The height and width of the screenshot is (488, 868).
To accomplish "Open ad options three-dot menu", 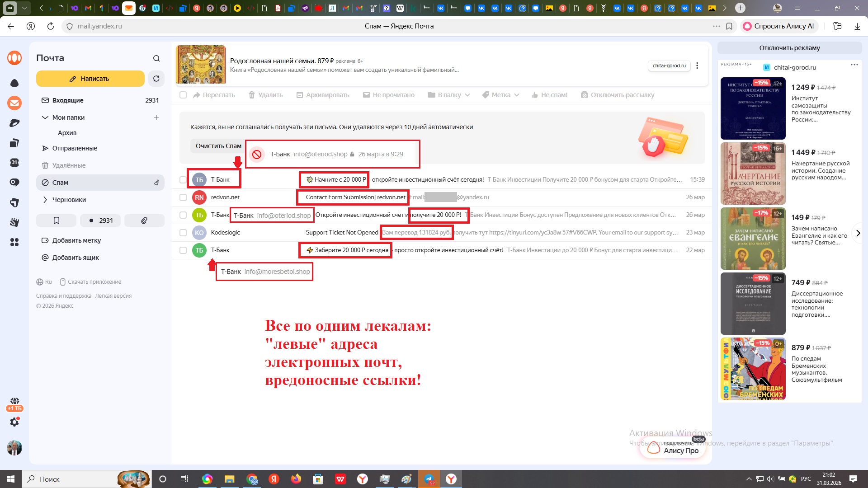I will 697,66.
